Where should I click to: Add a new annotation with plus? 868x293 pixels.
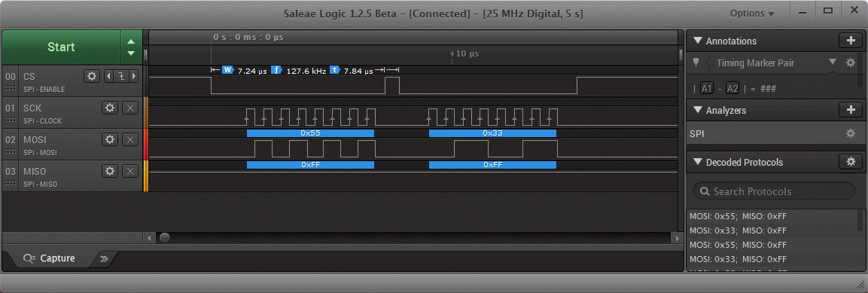click(x=851, y=41)
